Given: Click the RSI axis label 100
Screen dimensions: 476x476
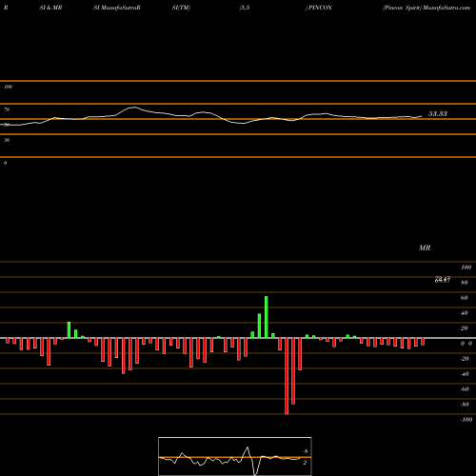Looking at the screenshot, I should click(8, 87).
